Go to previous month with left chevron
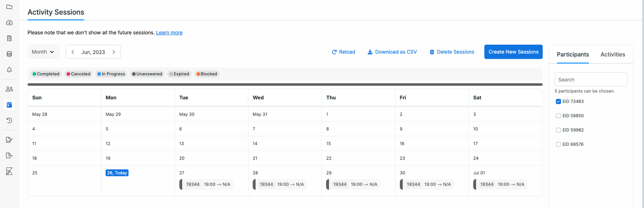Screen dimensions: 644x208 (73, 52)
